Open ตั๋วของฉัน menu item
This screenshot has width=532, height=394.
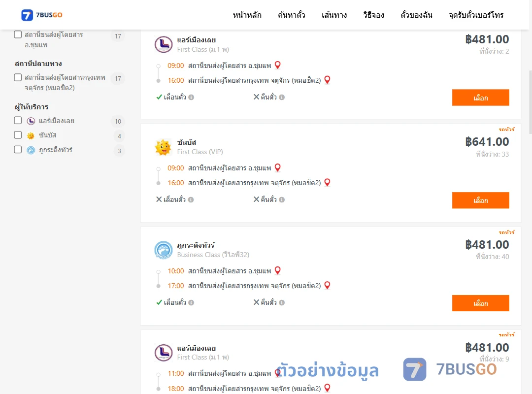tap(416, 15)
